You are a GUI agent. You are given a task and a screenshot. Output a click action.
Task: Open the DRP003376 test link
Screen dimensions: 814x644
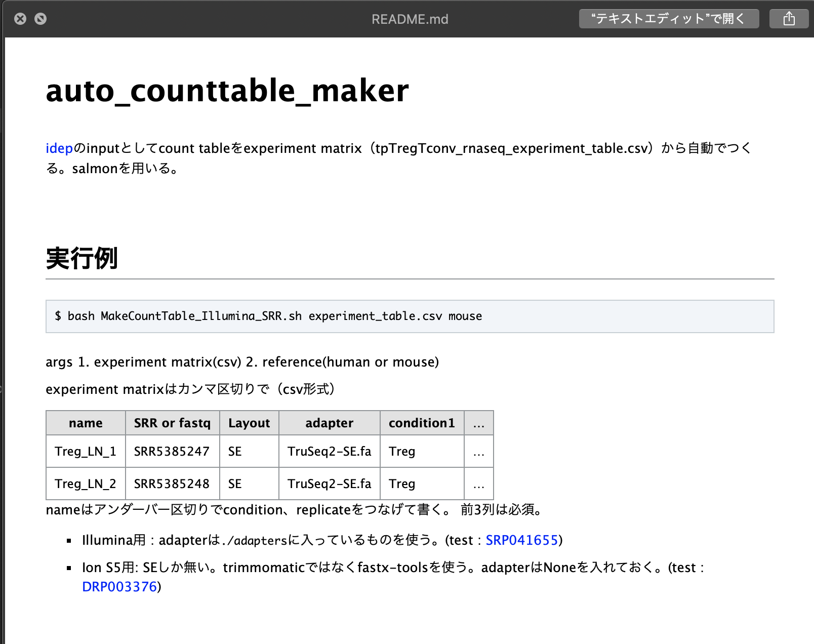(119, 587)
